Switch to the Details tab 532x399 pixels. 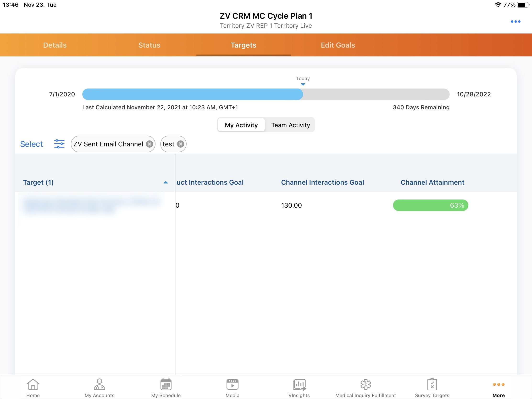coord(55,45)
